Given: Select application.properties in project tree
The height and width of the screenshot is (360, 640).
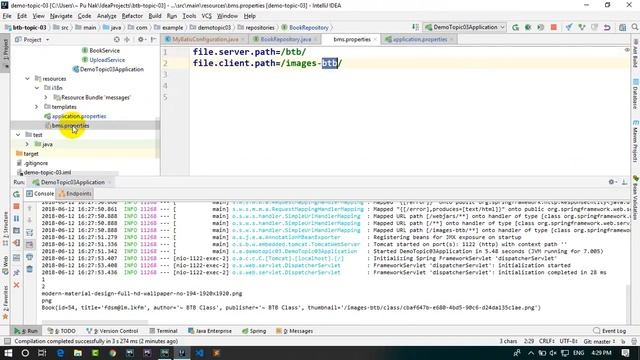Looking at the screenshot, I should (79, 116).
